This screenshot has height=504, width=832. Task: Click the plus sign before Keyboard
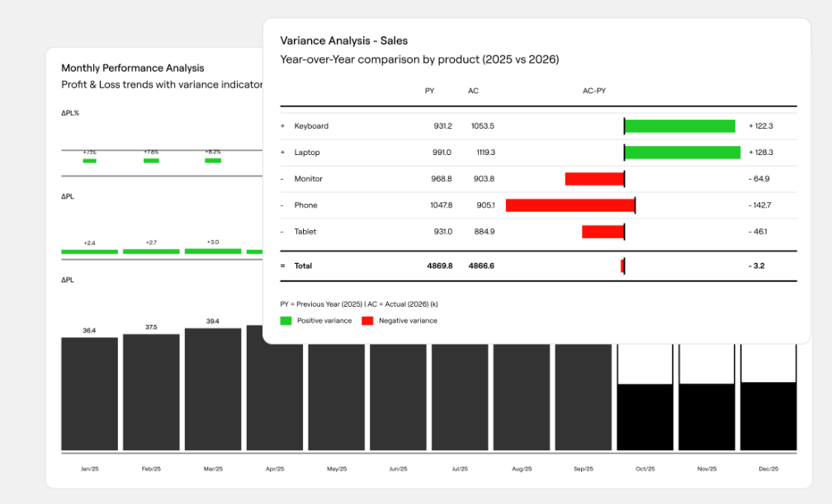point(282,126)
